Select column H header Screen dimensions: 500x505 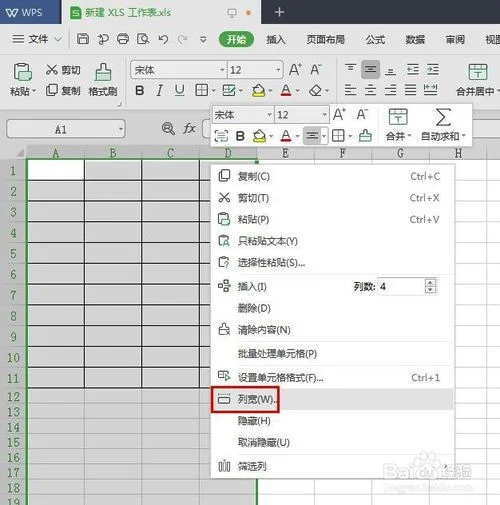tap(458, 153)
